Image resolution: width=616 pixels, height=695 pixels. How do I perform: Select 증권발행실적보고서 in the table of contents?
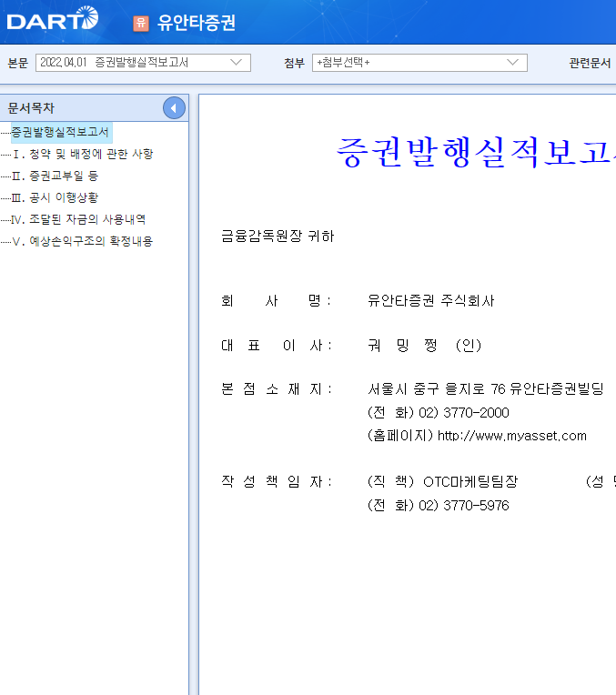tap(60, 132)
